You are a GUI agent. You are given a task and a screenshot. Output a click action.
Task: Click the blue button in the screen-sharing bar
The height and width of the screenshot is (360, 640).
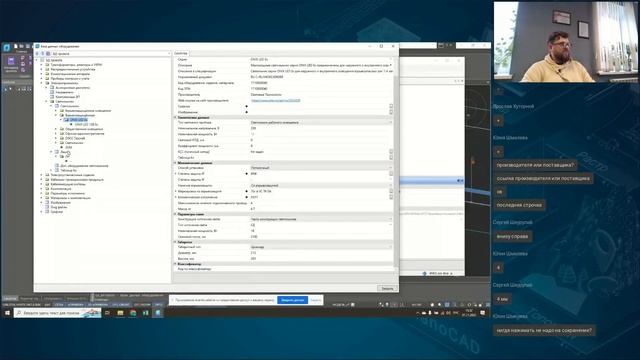292,300
